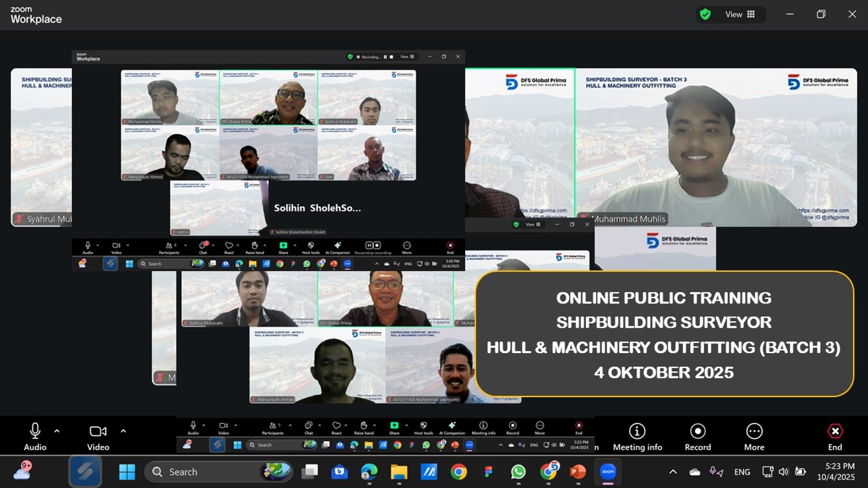Image resolution: width=868 pixels, height=488 pixels.
Task: Open the View layout menu in main Zoom title bar
Action: click(740, 14)
